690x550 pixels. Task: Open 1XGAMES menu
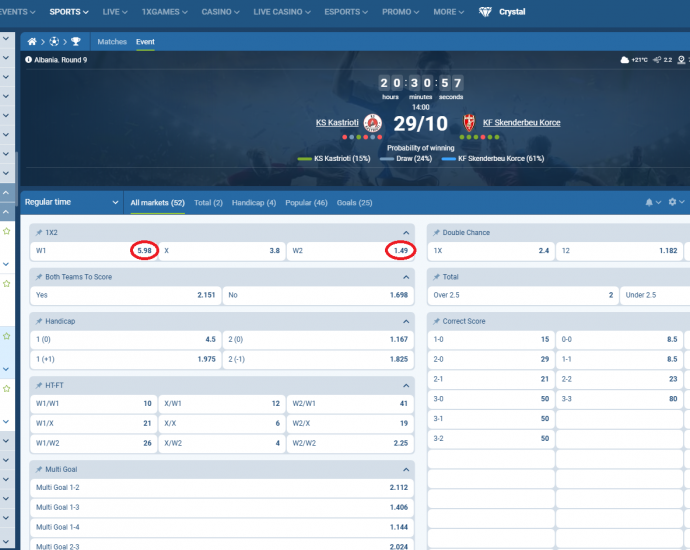tap(165, 12)
